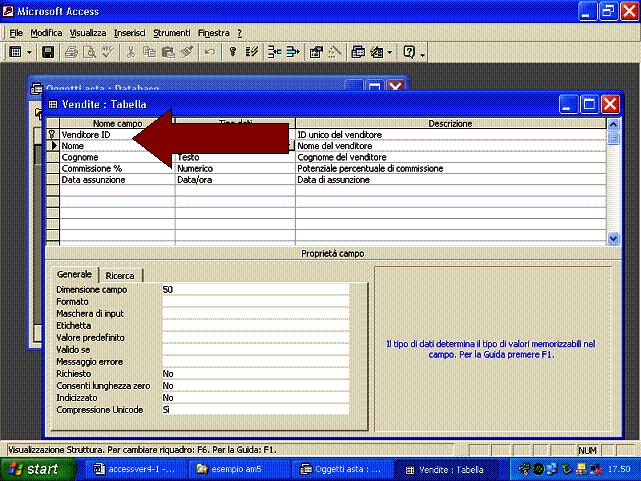Open the Strumenti menu
The height and width of the screenshot is (481, 641).
click(172, 33)
